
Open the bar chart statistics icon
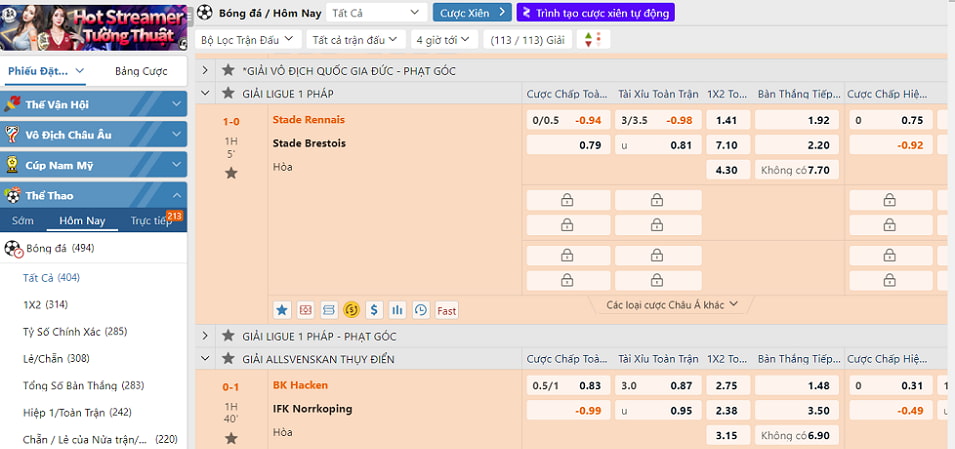pos(397,310)
